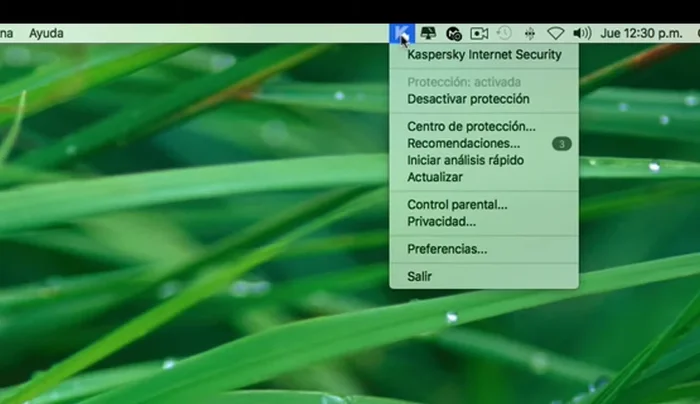Start a quick scan with Iniciar análisis rápido
This screenshot has height=404, width=700.
(x=465, y=160)
